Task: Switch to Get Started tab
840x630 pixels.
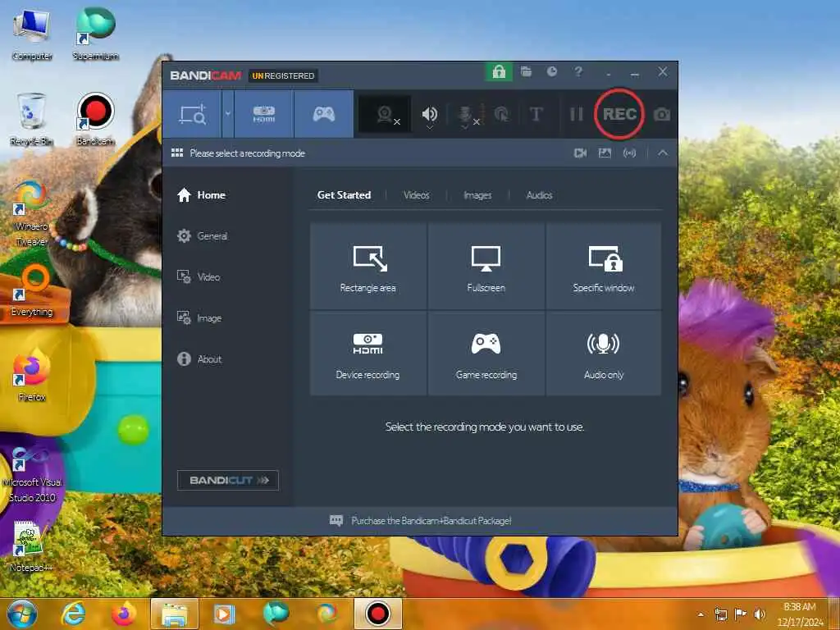Action: 344,195
